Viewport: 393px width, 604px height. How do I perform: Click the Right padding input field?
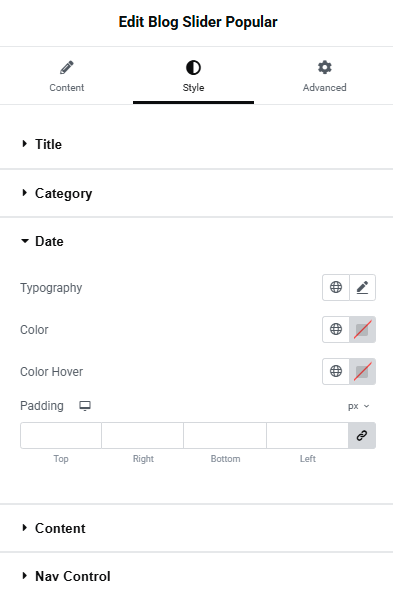click(143, 436)
